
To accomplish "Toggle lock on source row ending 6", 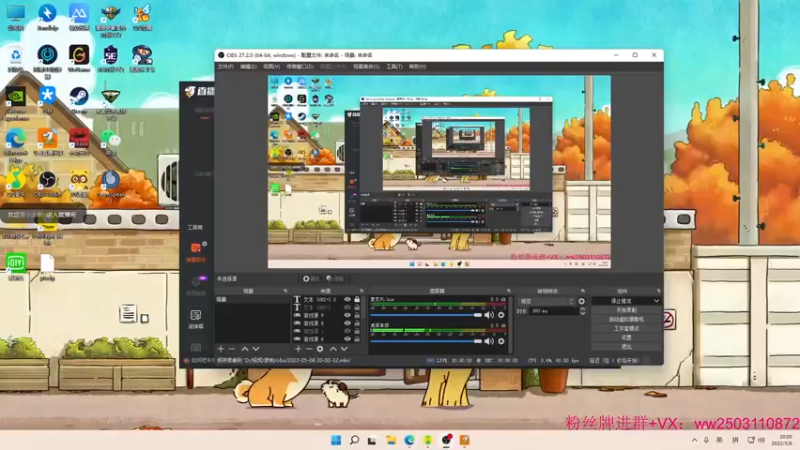I will [357, 339].
